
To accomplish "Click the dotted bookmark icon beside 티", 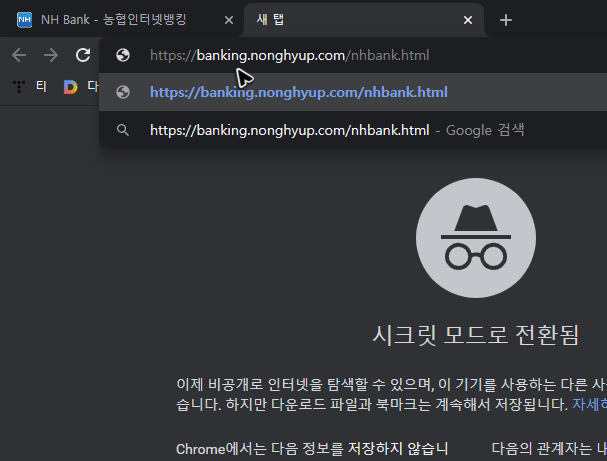I will pyautogui.click(x=19, y=86).
